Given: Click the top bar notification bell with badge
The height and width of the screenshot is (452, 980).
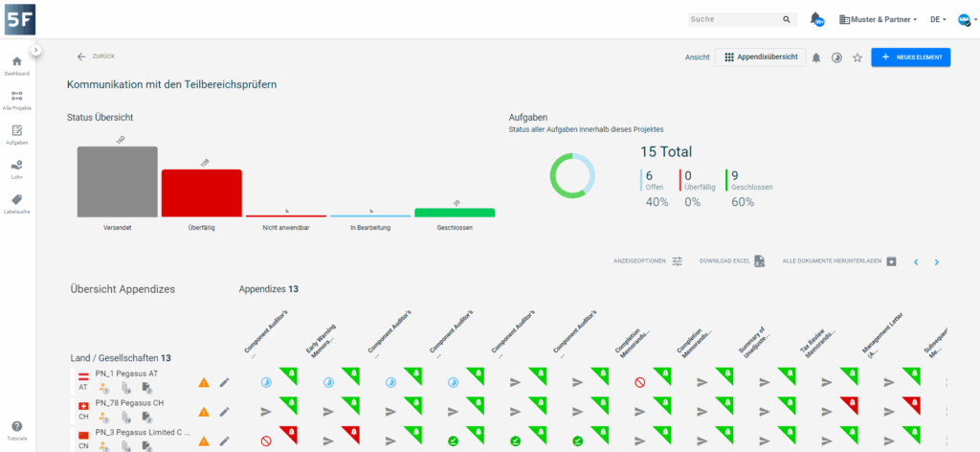Looking at the screenshot, I should click(x=816, y=19).
